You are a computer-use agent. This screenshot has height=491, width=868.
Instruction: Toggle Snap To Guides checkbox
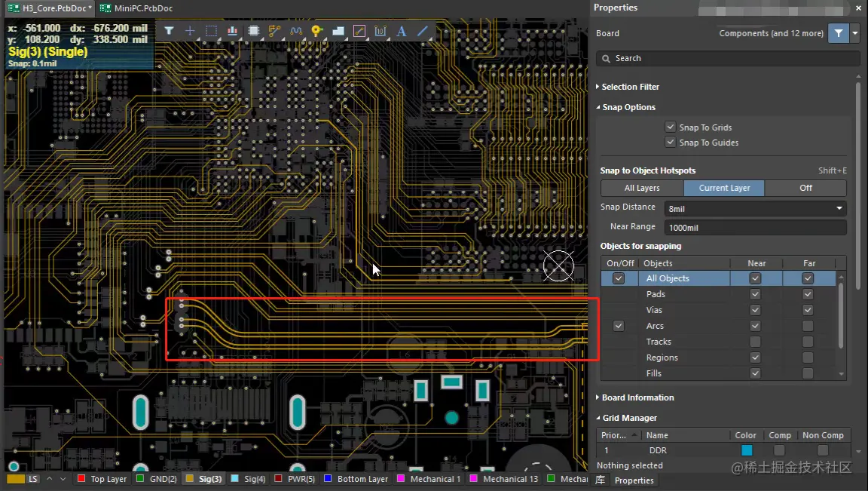(671, 143)
